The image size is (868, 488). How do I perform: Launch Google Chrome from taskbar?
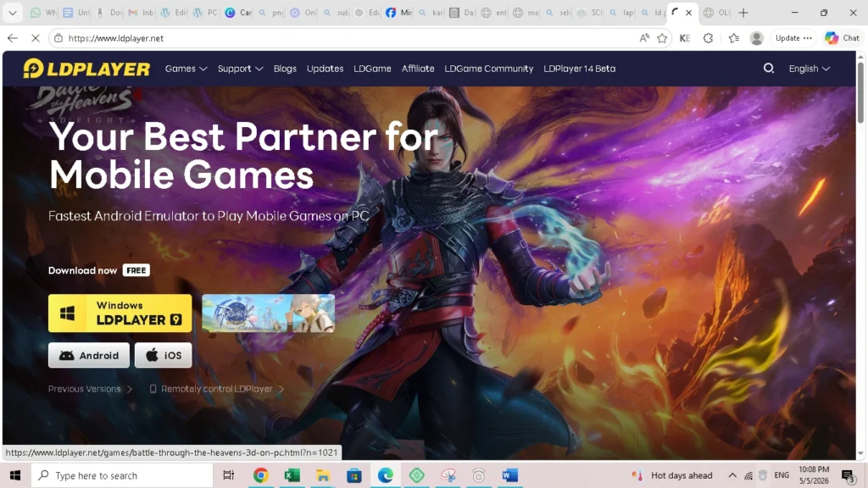tap(261, 475)
